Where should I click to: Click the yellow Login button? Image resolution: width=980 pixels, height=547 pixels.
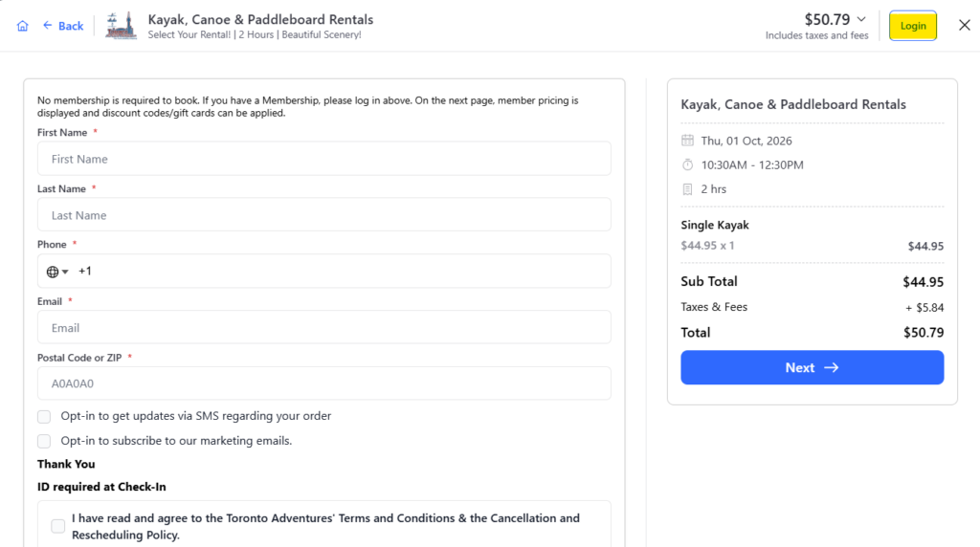(x=912, y=26)
